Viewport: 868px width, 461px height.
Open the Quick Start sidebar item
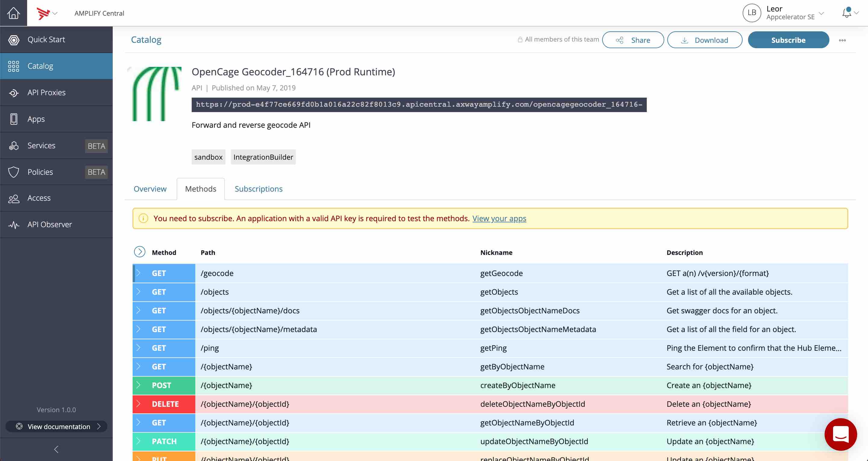tap(56, 39)
